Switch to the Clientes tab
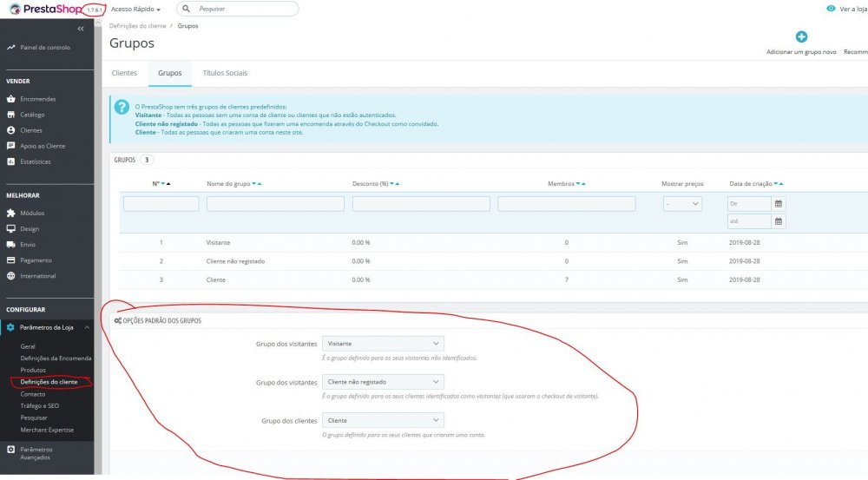This screenshot has height=480, width=868. (x=124, y=73)
